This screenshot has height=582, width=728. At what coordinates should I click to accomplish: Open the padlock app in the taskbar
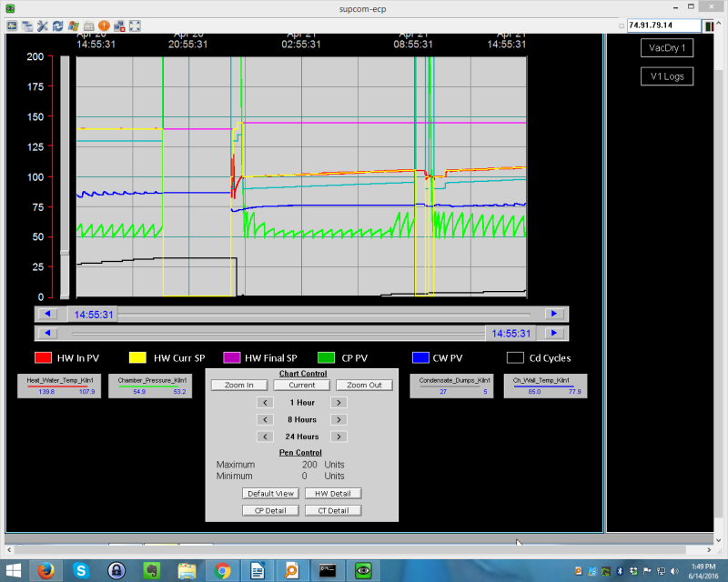(116, 570)
